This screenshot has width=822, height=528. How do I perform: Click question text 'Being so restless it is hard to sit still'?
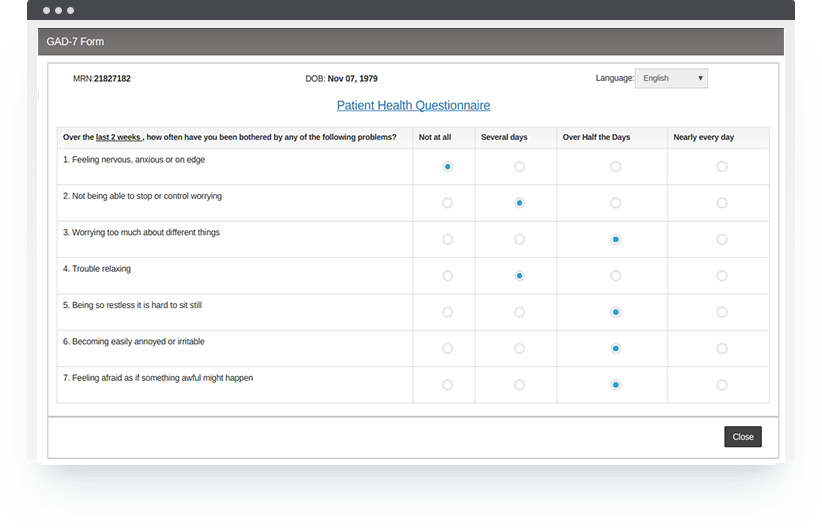click(x=137, y=305)
